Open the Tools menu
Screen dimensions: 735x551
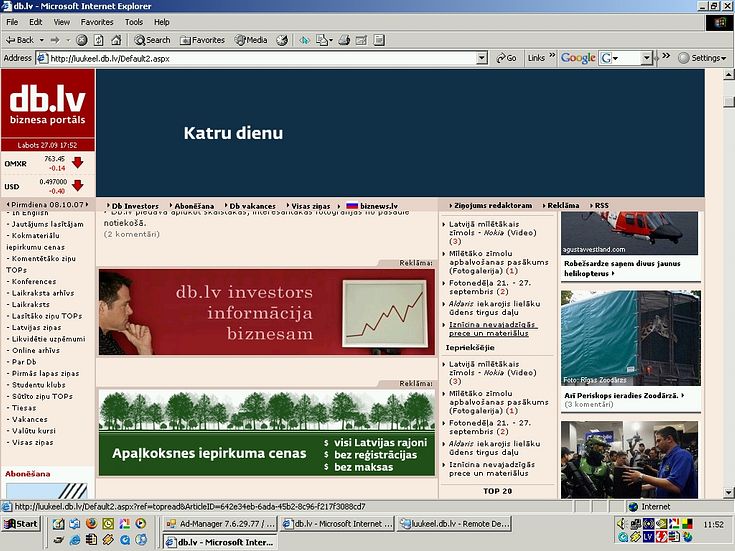pyautogui.click(x=134, y=22)
